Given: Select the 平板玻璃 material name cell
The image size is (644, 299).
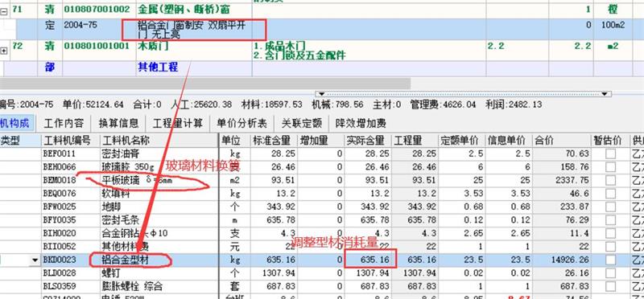Looking at the screenshot, I should click(x=159, y=180).
